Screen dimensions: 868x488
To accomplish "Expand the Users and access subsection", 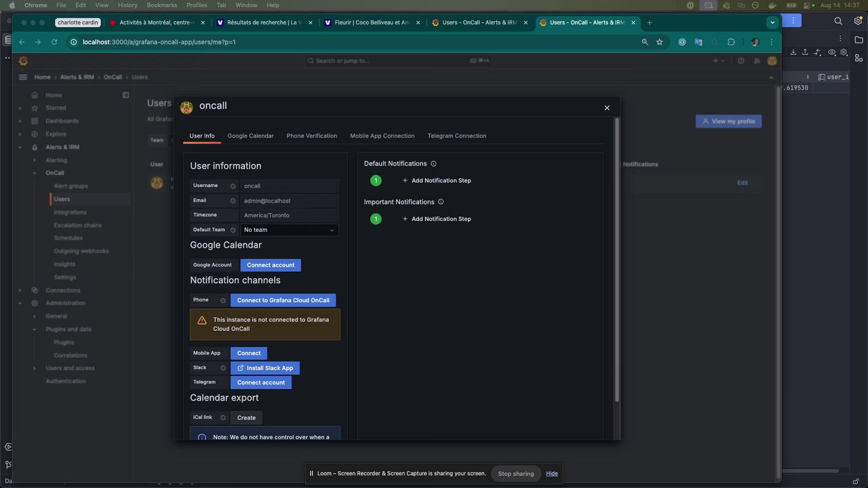I will point(35,368).
